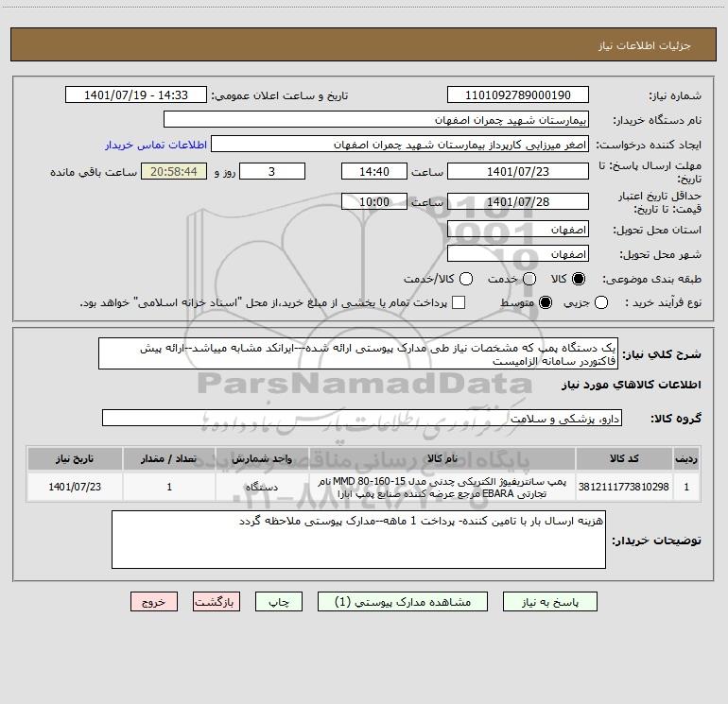Click the price validity date 1401/07/28 field
The height and width of the screenshot is (704, 728).
[x=518, y=201]
